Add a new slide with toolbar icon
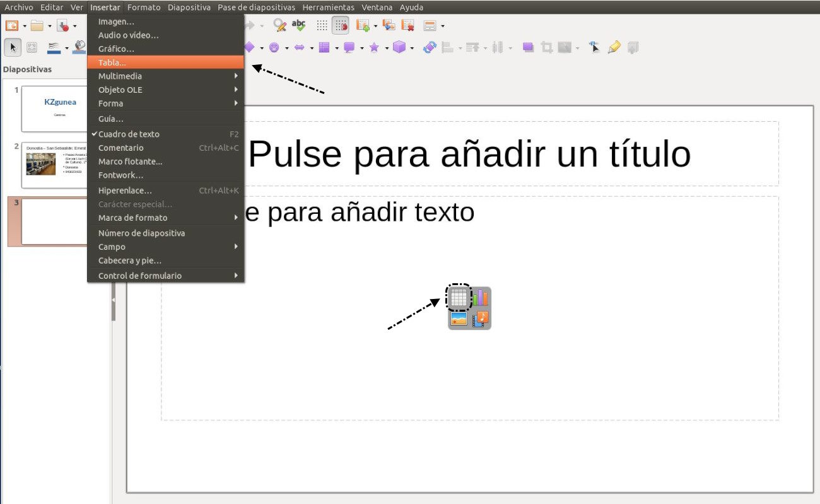This screenshot has width=820, height=504. (x=362, y=25)
